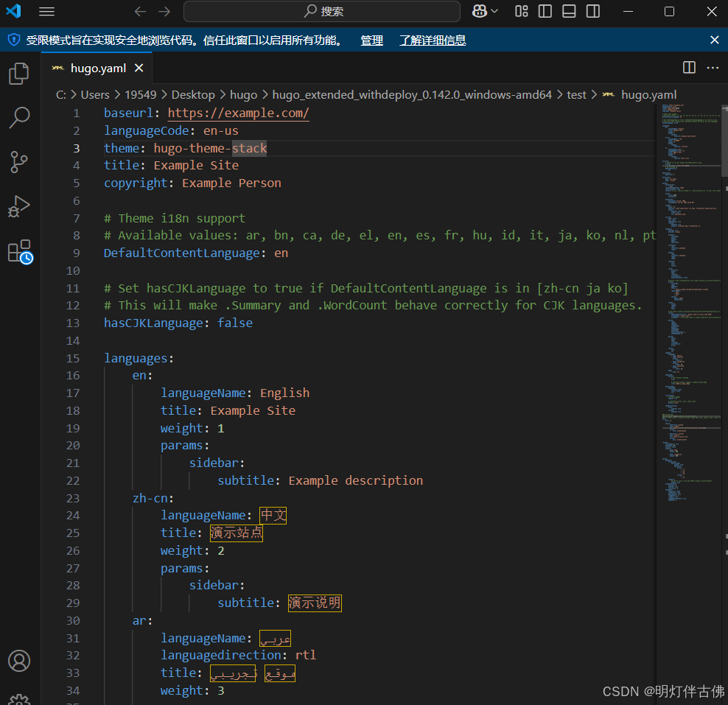Toggle the primary side bar
This screenshot has height=705, width=728.
pos(545,11)
